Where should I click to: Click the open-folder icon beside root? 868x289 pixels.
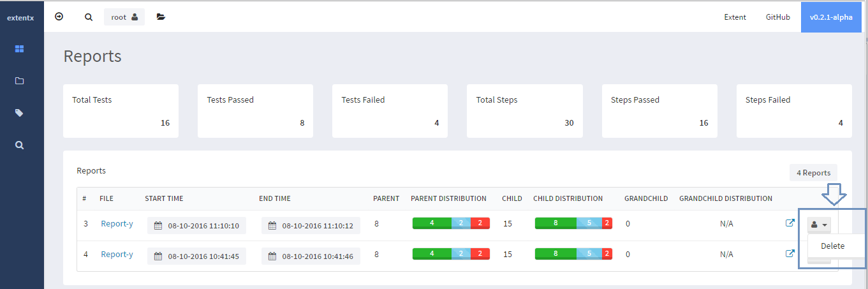tap(161, 17)
